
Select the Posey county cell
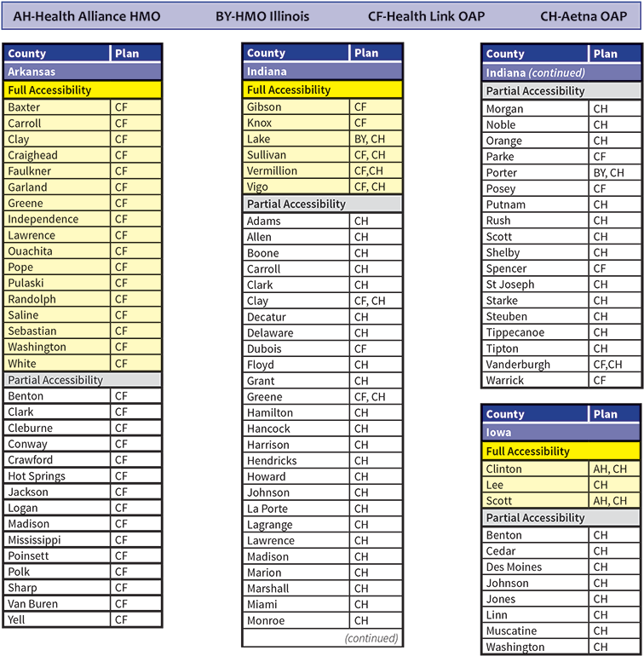pos(535,188)
